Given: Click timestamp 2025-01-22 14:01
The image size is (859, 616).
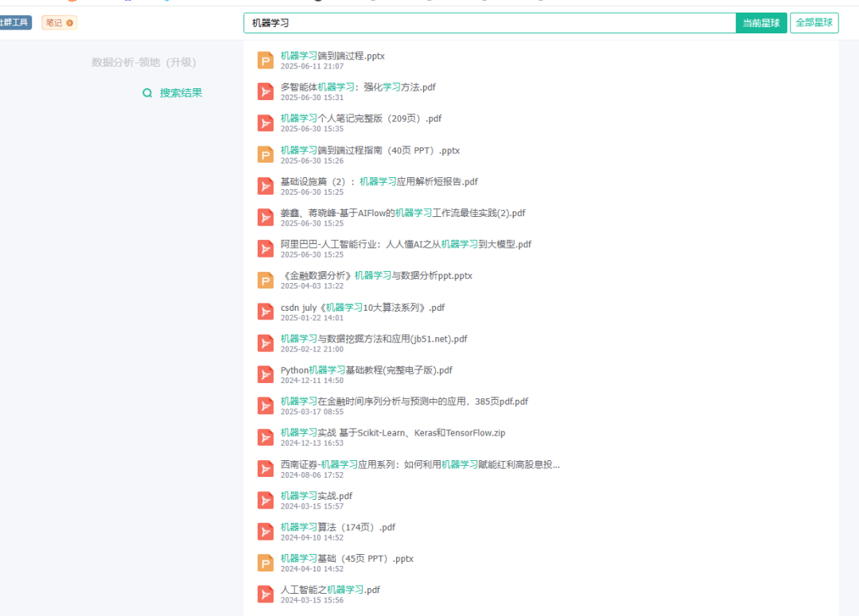Looking at the screenshot, I should tap(313, 318).
